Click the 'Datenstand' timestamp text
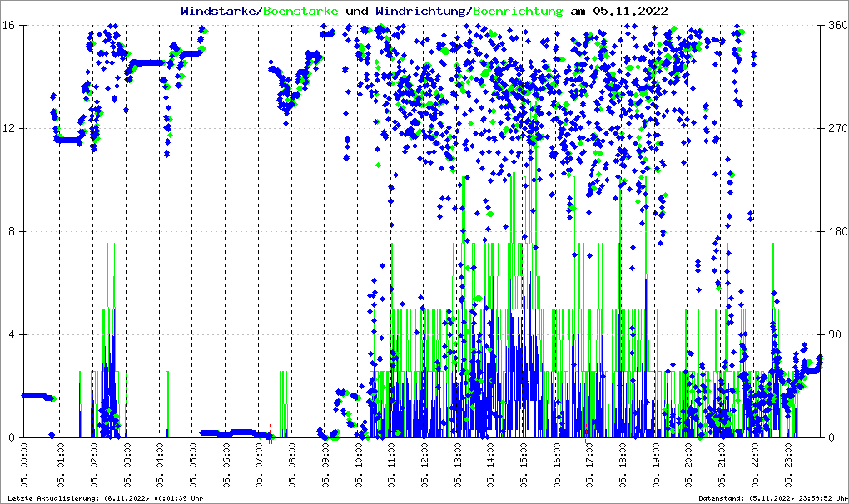This screenshot has width=849, height=504. click(x=771, y=498)
